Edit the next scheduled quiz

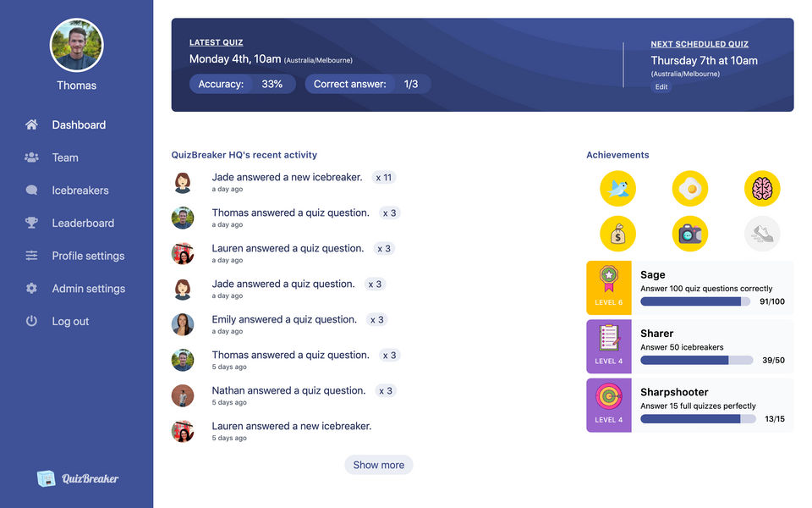pyautogui.click(x=661, y=87)
